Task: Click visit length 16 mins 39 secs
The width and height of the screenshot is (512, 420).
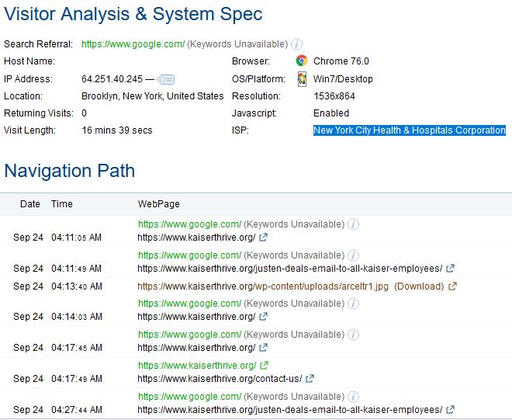Action: coord(117,130)
